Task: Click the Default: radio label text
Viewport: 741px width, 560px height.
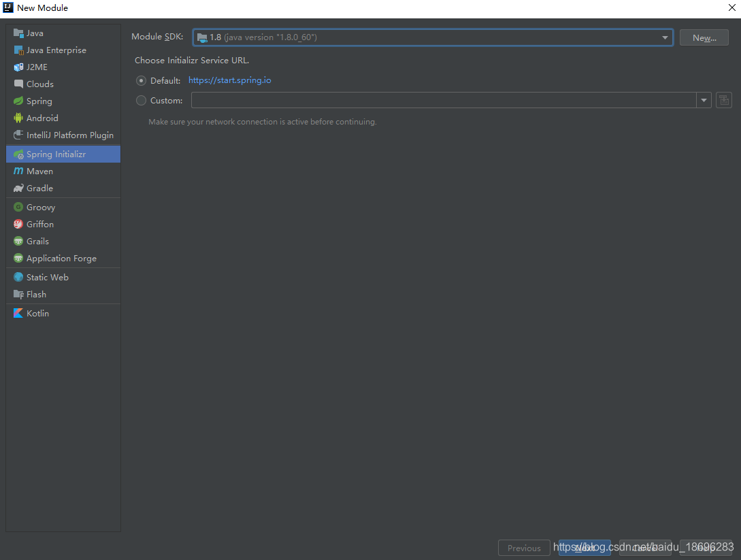Action: (165, 81)
